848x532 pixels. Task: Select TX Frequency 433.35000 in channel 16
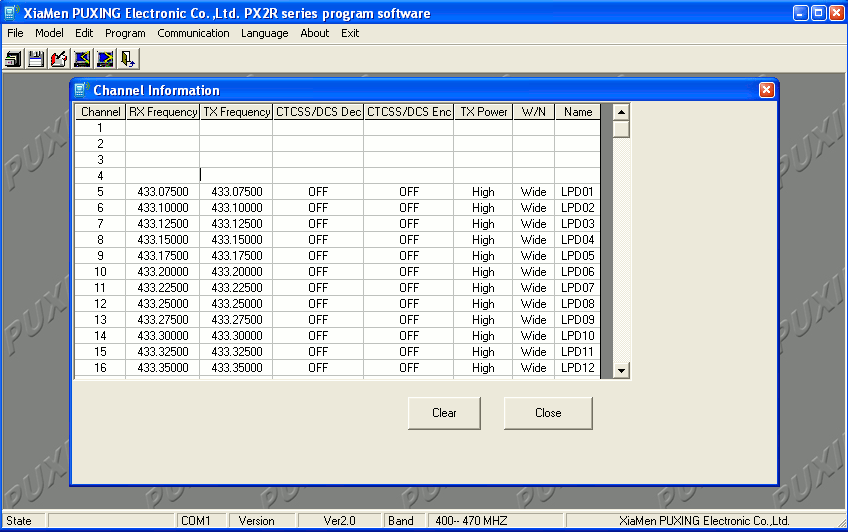tap(236, 368)
